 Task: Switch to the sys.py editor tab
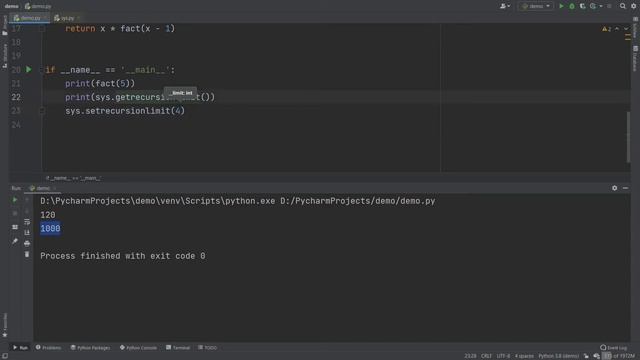tap(67, 18)
